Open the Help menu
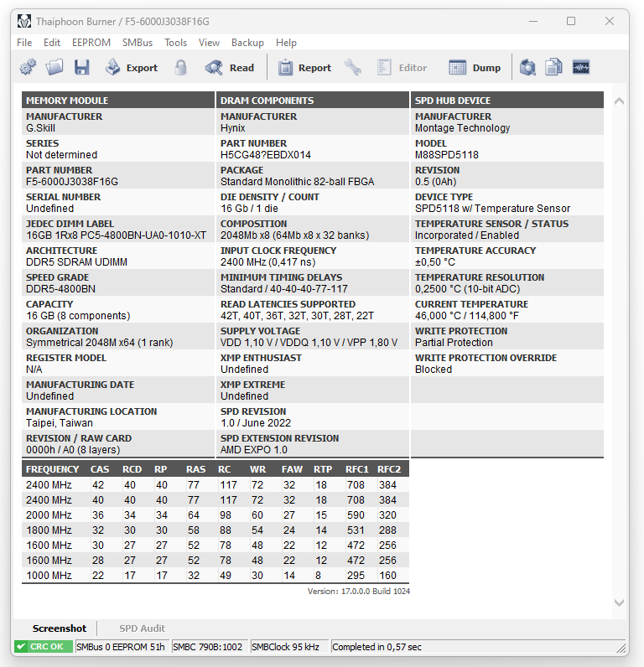The image size is (644, 667). click(x=286, y=43)
